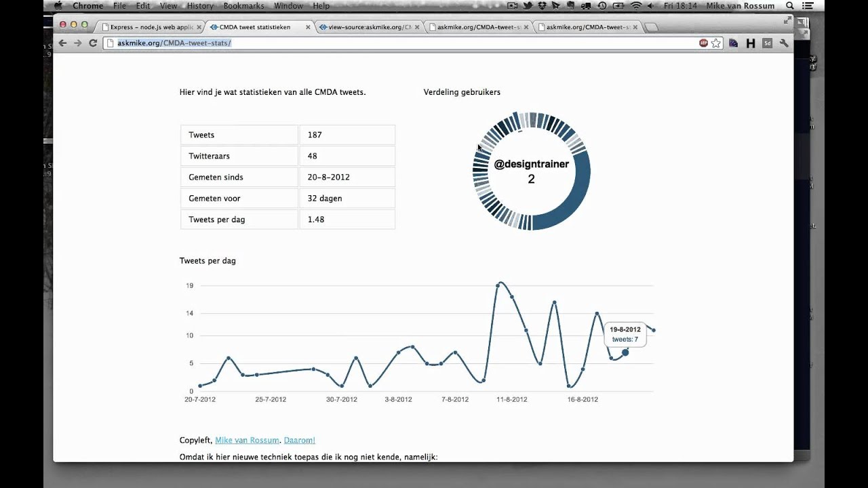Image resolution: width=868 pixels, height=488 pixels.
Task: Open the Wi-Fi status menu
Action: [636, 5]
